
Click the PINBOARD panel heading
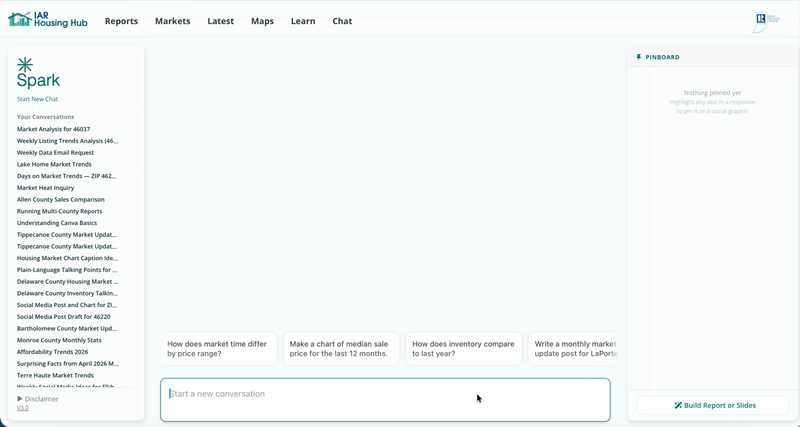point(662,57)
